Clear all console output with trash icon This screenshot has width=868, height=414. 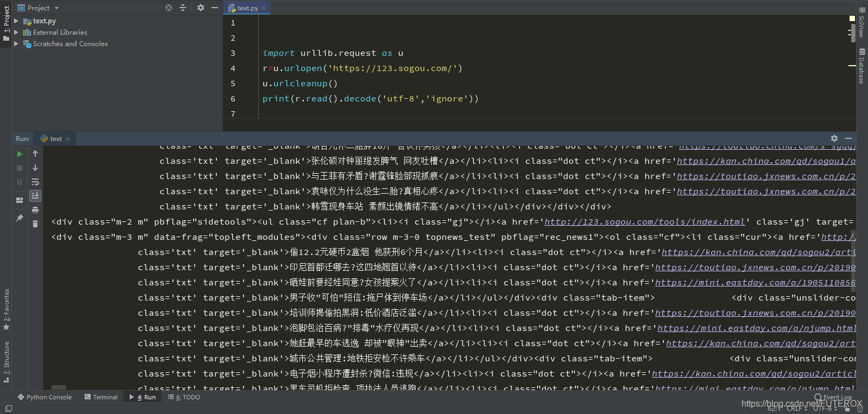click(x=35, y=224)
